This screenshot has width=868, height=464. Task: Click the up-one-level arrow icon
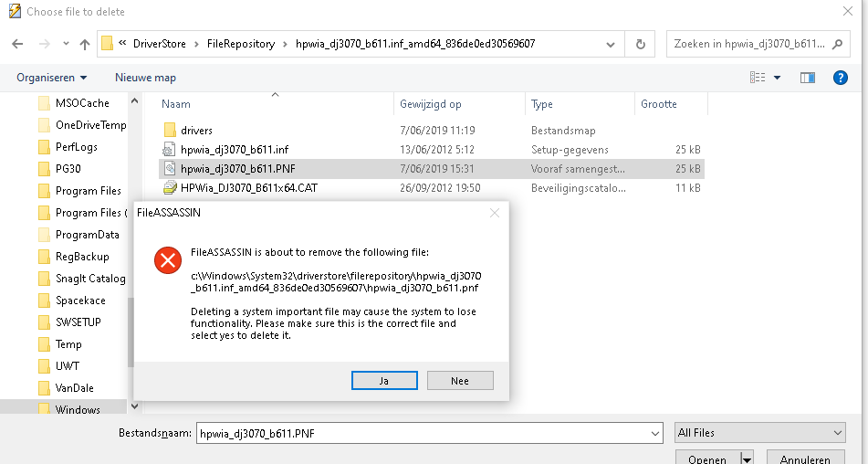pos(85,44)
